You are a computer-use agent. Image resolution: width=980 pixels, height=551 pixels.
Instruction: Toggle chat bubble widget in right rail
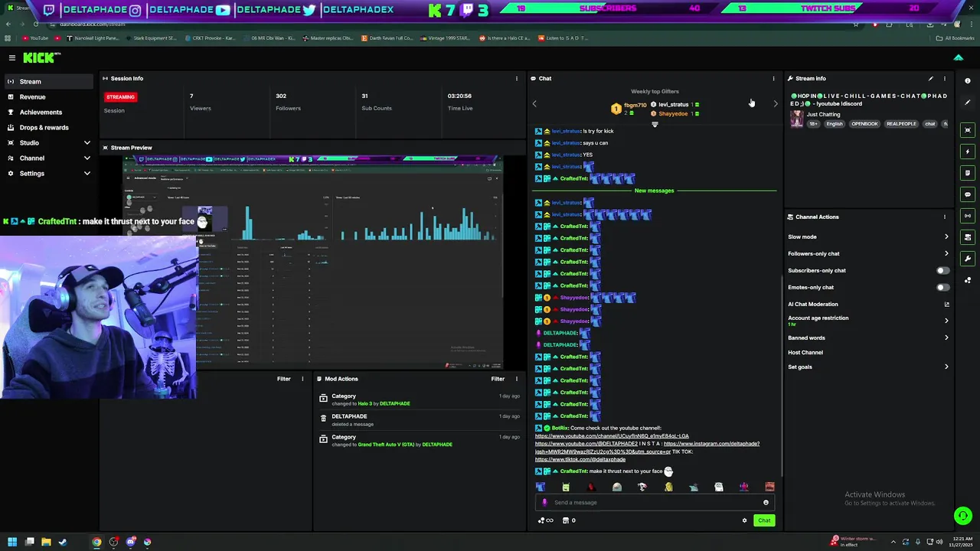(x=968, y=194)
